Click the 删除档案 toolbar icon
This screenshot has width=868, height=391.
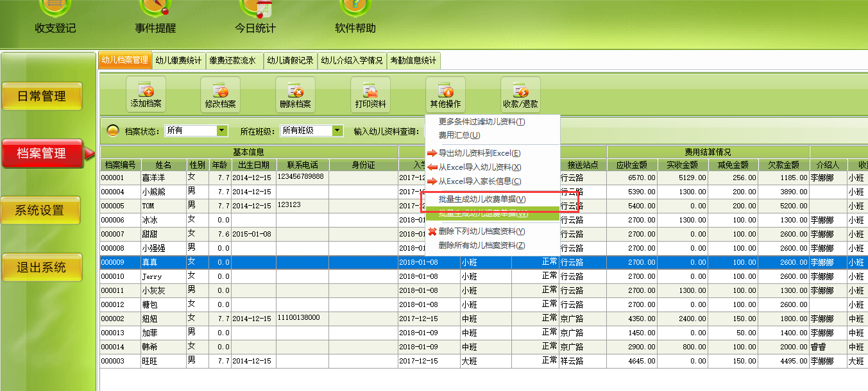pos(295,90)
